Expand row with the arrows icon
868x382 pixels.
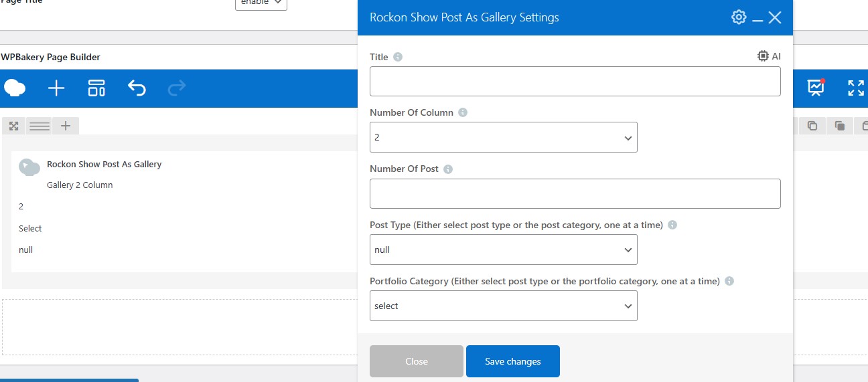(x=13, y=126)
